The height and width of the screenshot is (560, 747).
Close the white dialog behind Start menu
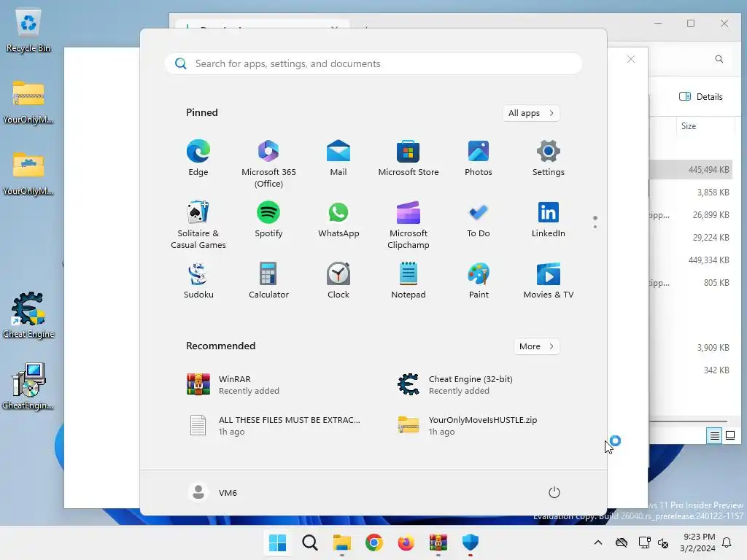631,59
